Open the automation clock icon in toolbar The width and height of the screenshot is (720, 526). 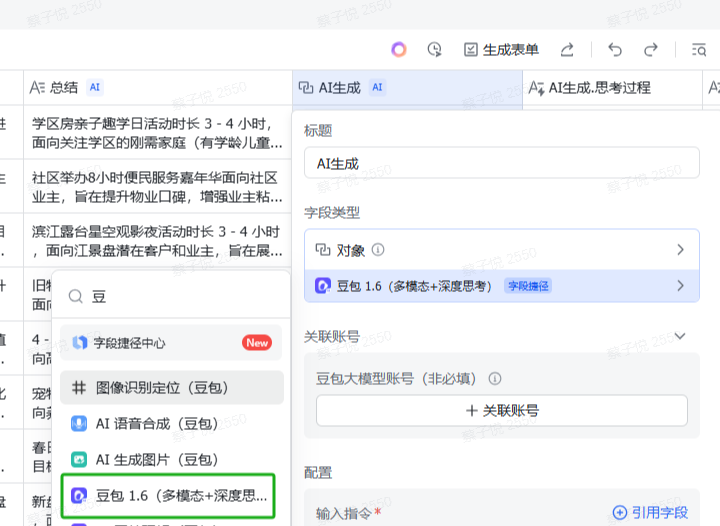click(x=434, y=49)
